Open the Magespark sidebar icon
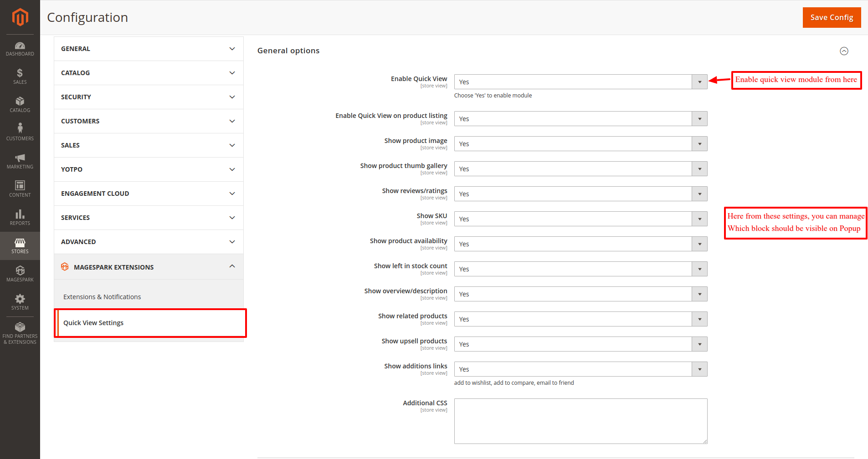The image size is (868, 459). [20, 270]
